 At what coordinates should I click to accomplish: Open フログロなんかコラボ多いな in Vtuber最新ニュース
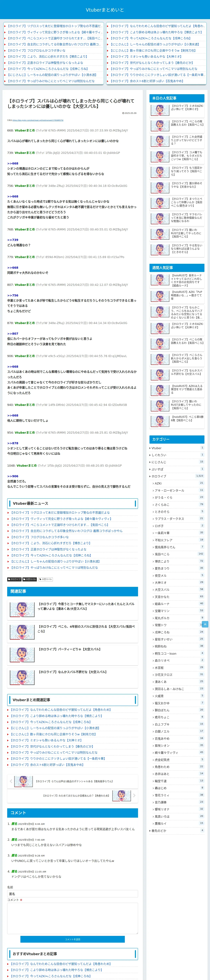click(40, 537)
